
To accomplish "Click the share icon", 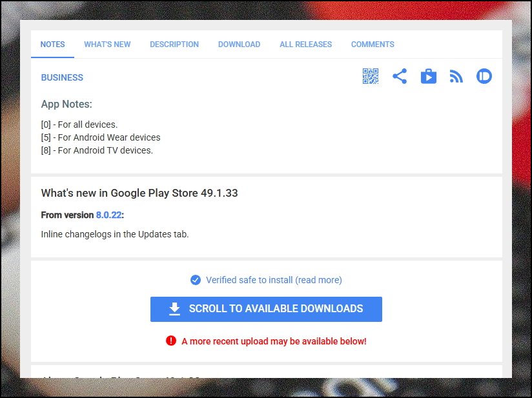I will (400, 76).
